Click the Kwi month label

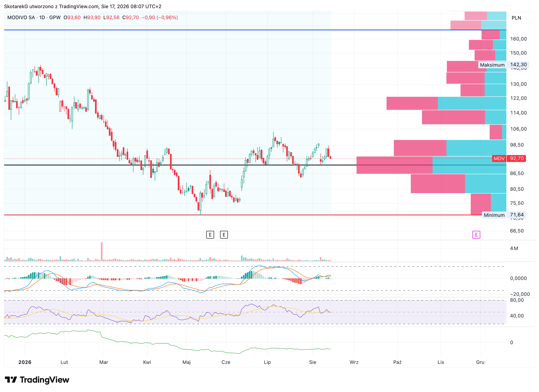pos(147,362)
